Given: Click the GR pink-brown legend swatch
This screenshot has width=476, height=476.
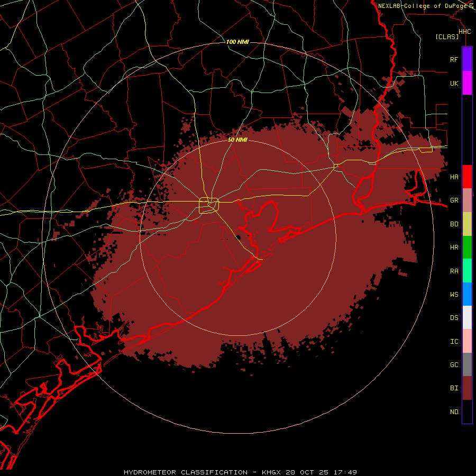Looking at the screenshot, I should (467, 200).
